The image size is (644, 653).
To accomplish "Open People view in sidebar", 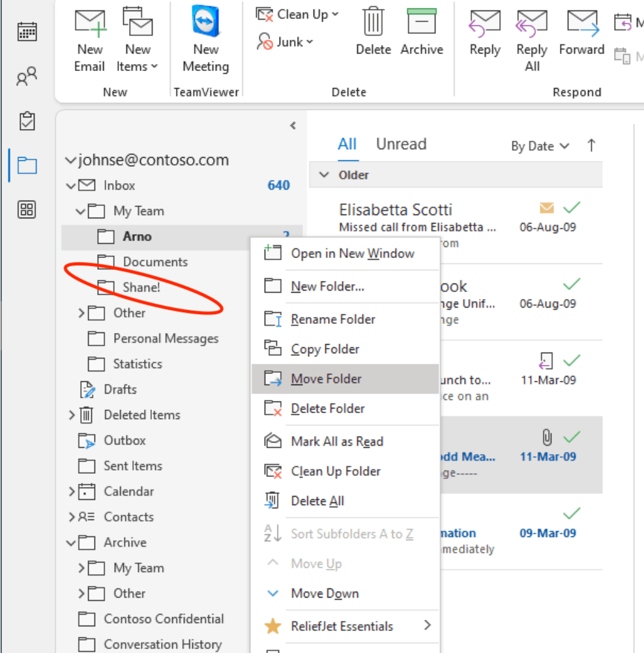I will [x=27, y=77].
